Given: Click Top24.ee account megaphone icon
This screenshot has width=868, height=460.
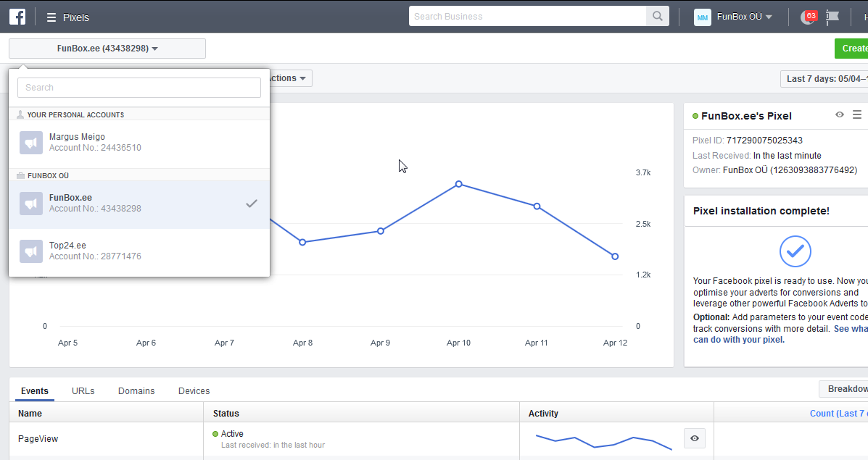Looking at the screenshot, I should coord(31,251).
